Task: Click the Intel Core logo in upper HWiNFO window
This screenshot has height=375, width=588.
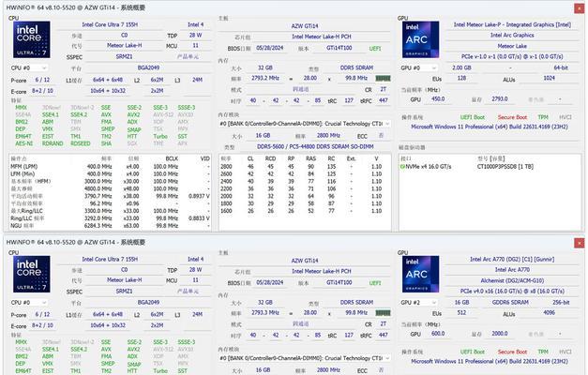Action: click(32, 39)
